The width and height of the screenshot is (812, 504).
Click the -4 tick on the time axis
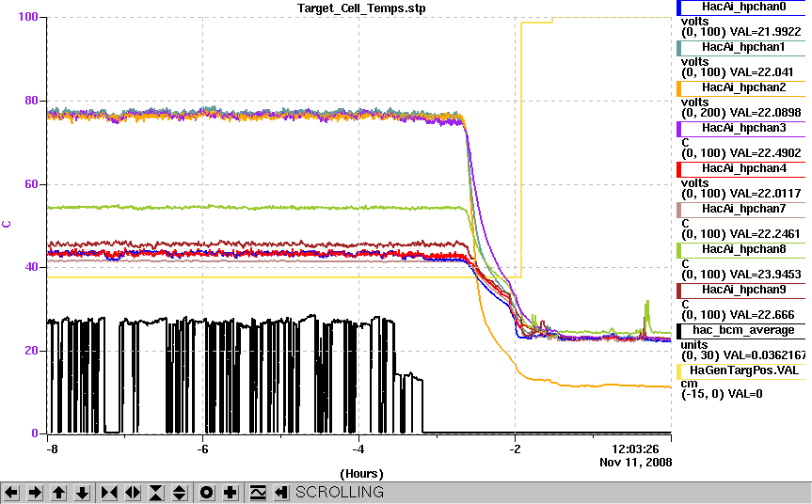tap(358, 449)
